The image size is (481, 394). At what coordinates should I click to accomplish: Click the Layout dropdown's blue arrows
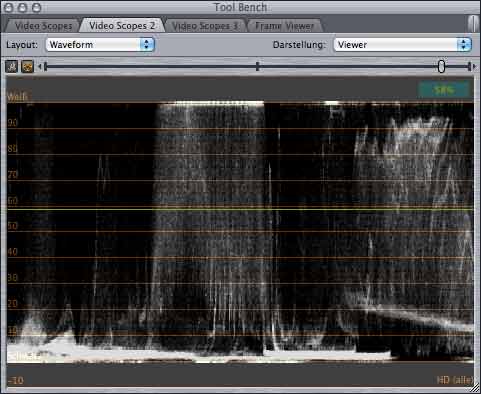(x=147, y=45)
